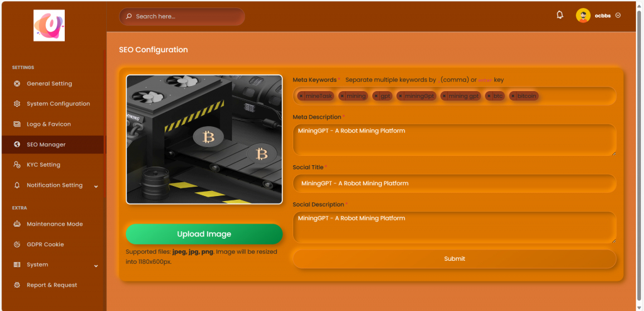Open General Setting page

coord(49,84)
